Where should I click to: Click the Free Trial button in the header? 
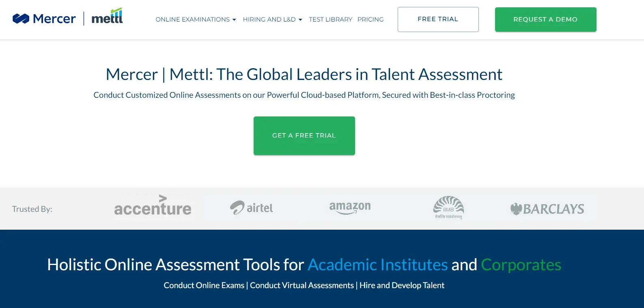(x=438, y=19)
